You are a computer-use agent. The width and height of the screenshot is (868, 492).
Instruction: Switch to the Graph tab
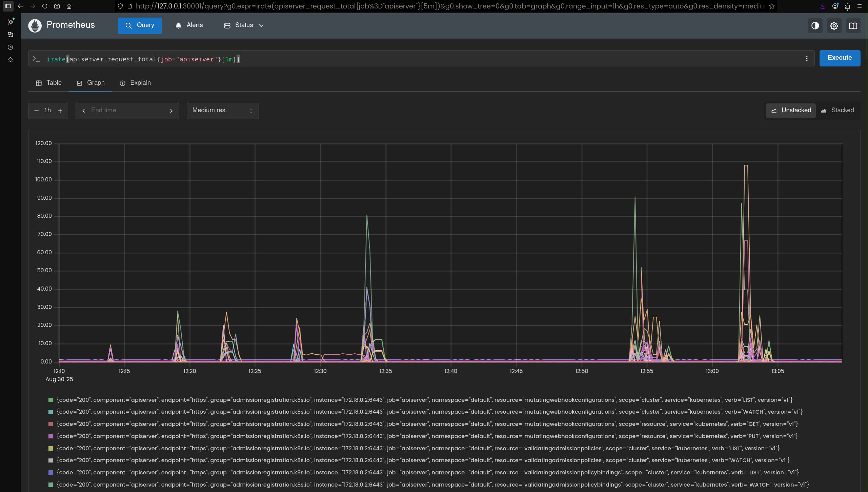tap(90, 83)
